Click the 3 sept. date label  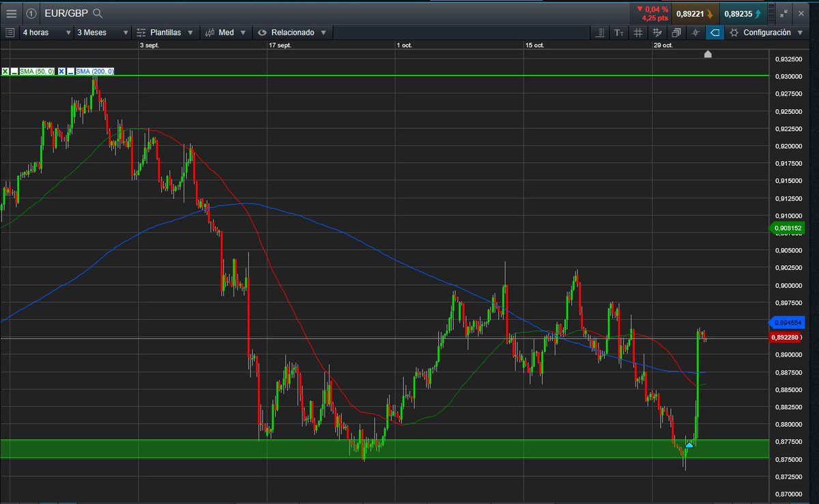(151, 45)
